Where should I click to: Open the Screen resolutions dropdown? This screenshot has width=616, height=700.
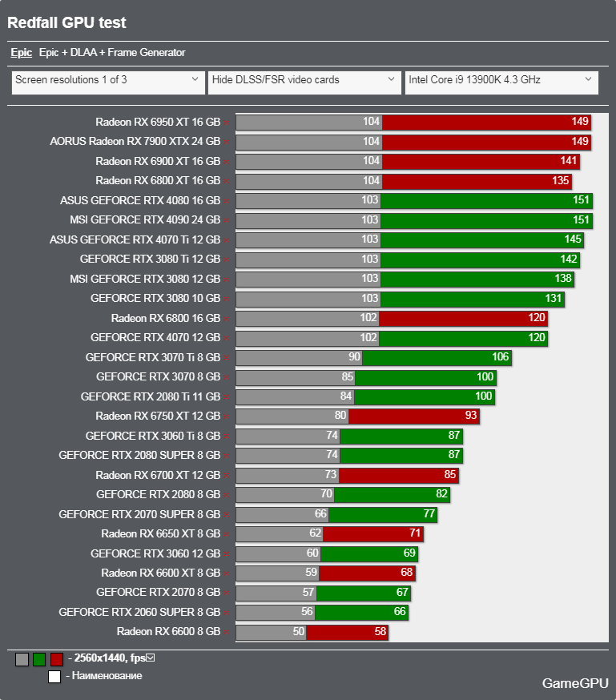point(108,82)
